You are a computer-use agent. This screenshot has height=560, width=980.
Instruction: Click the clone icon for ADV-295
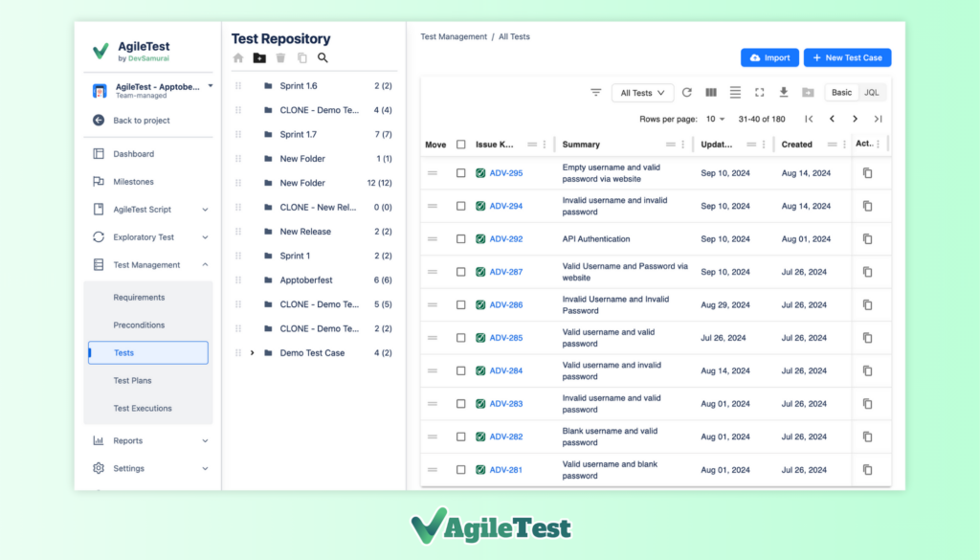point(867,173)
